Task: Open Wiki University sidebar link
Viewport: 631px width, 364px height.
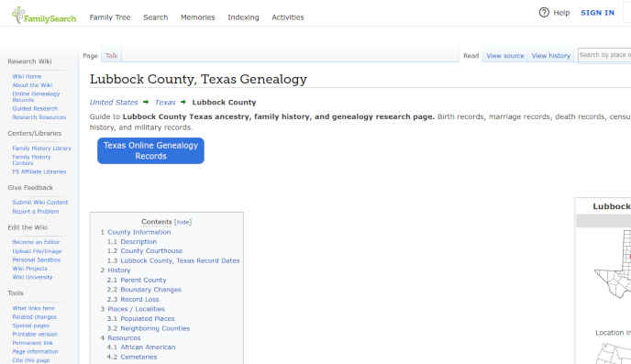Action: pyautogui.click(x=32, y=277)
